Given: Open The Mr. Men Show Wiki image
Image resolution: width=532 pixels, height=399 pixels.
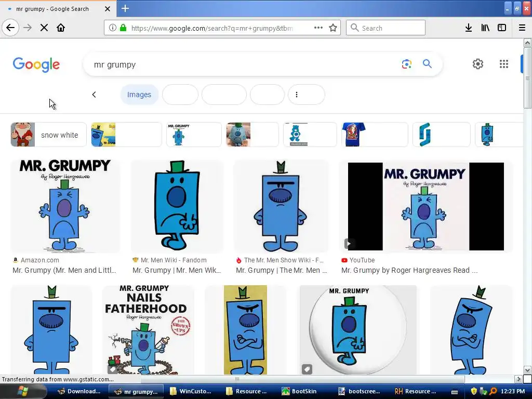Looking at the screenshot, I should coord(281,206).
